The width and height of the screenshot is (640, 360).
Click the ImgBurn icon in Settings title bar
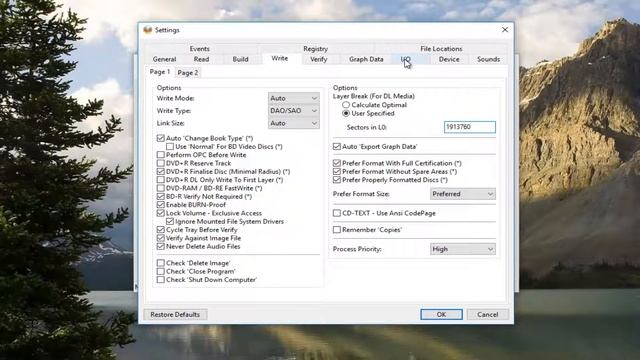pyautogui.click(x=148, y=30)
